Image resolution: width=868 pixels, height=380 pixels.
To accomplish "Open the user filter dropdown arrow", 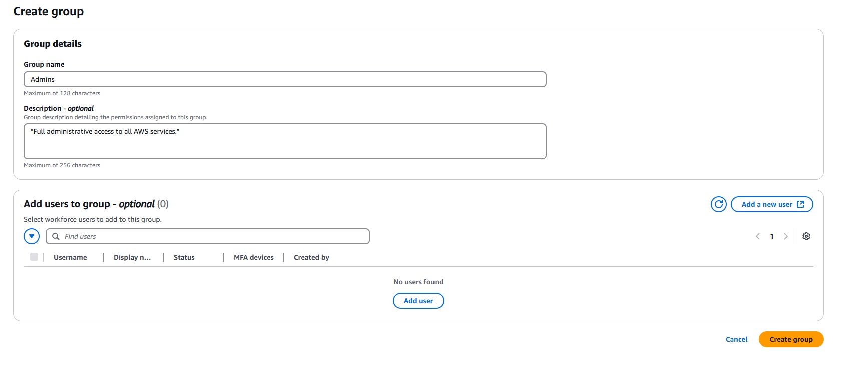I will point(32,236).
